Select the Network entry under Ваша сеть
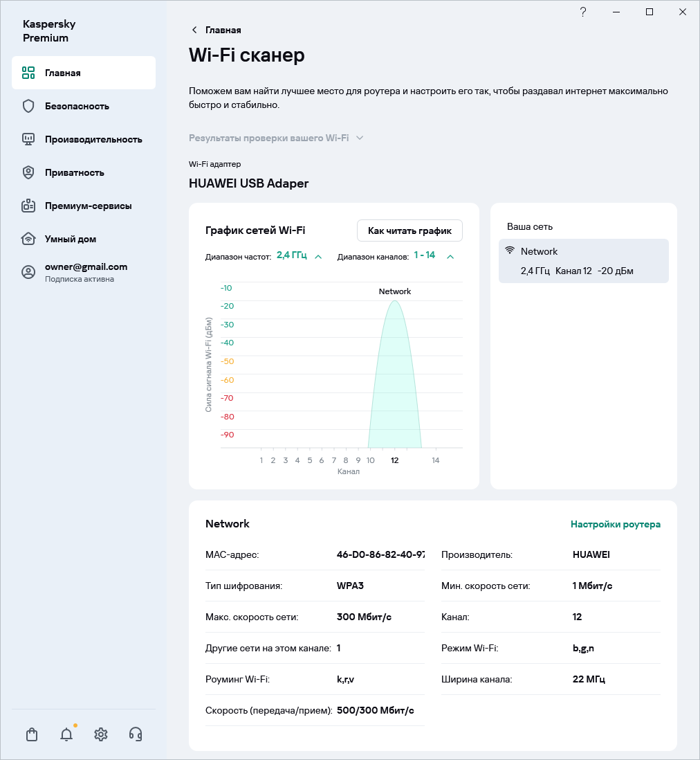 583,261
